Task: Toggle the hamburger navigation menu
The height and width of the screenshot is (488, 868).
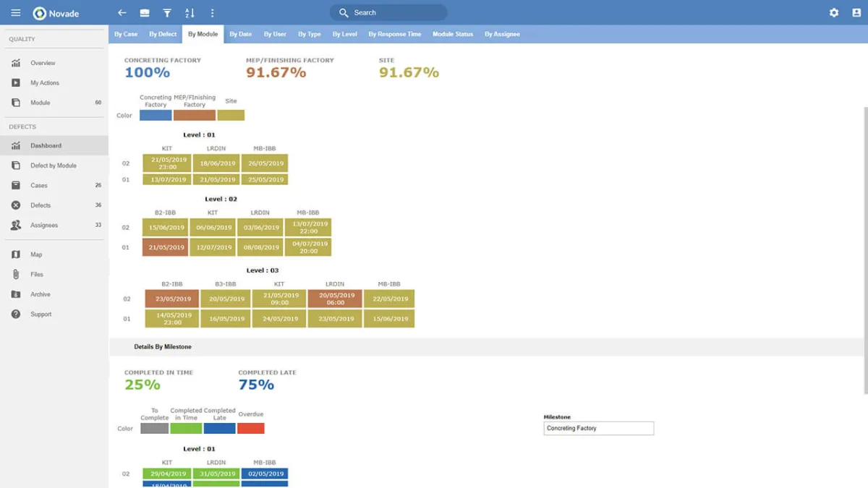Action: (x=15, y=12)
